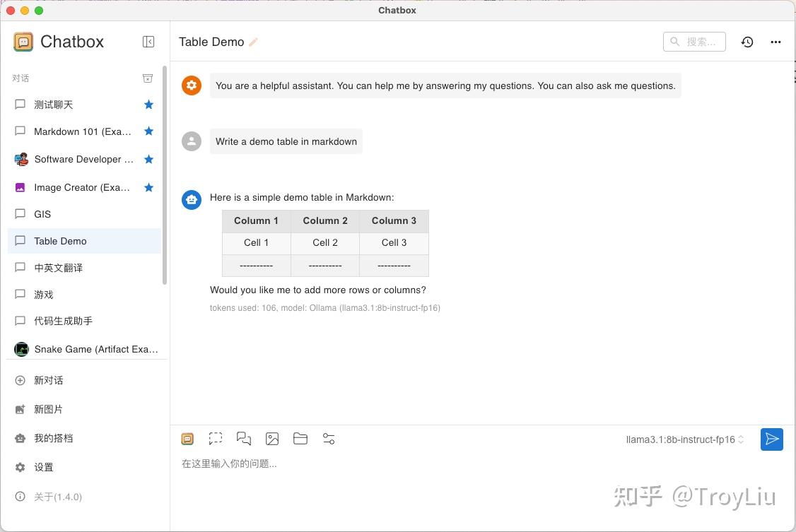Toggle the star on Markdown 101 chat
The image size is (796, 532).
tap(148, 131)
